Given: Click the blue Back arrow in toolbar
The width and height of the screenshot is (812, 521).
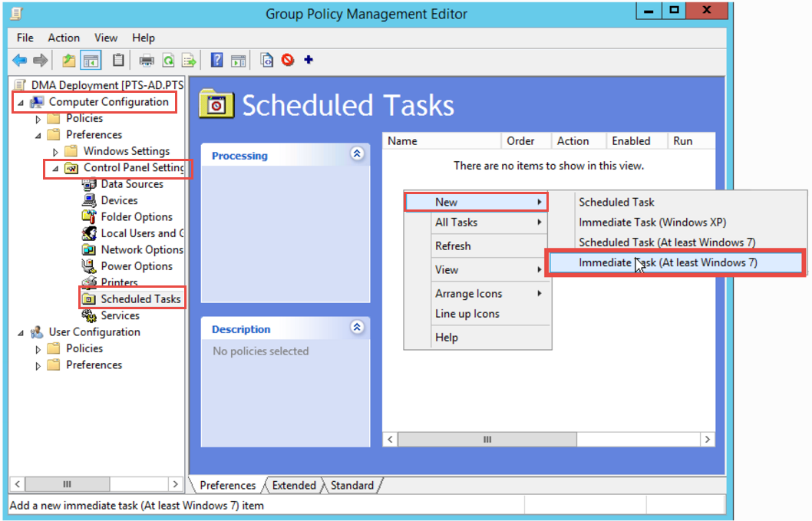Looking at the screenshot, I should 20,60.
